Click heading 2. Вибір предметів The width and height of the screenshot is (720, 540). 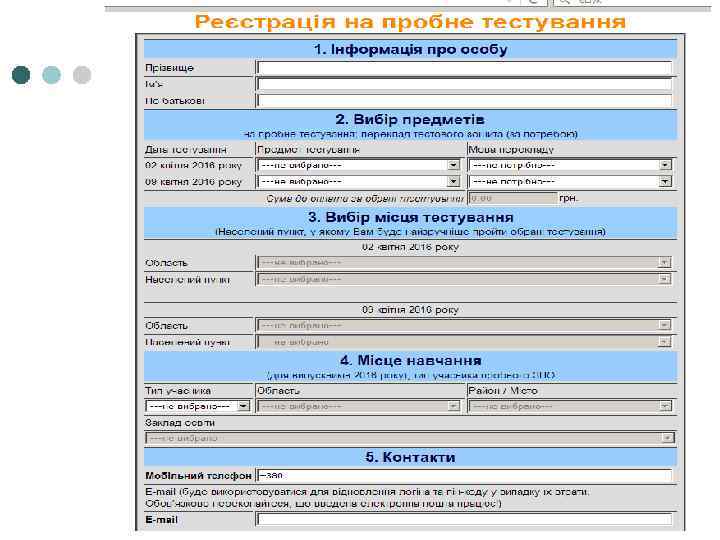click(x=410, y=119)
